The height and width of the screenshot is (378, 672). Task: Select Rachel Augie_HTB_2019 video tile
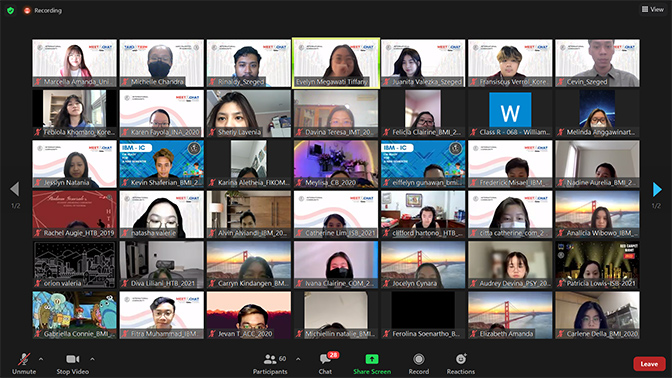(x=75, y=214)
